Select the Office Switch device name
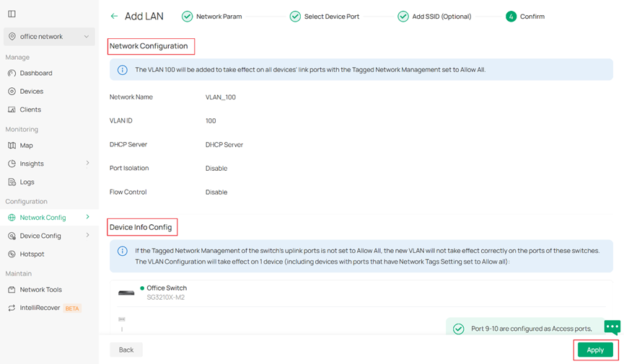Screen dimensions: 624x364 click(x=167, y=288)
